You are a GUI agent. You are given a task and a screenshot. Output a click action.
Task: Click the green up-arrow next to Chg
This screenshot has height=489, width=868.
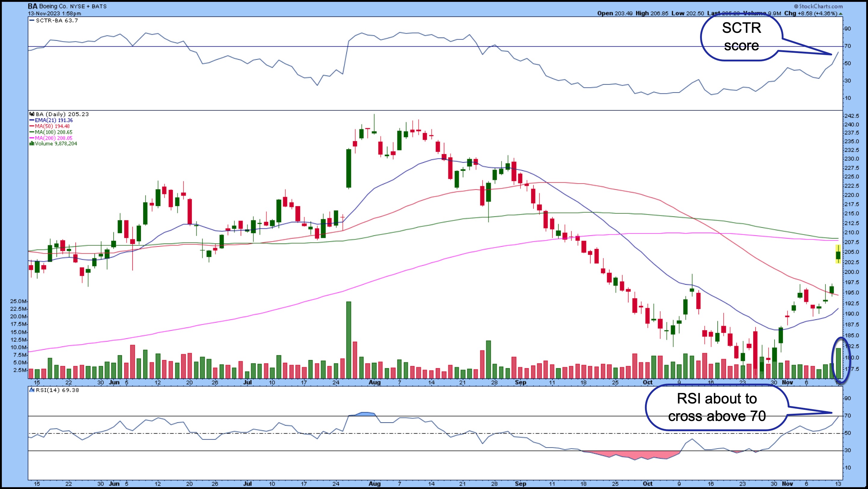coord(841,14)
